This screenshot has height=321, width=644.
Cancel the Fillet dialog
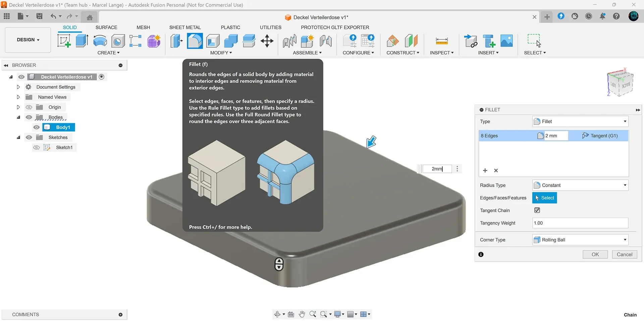(x=625, y=255)
